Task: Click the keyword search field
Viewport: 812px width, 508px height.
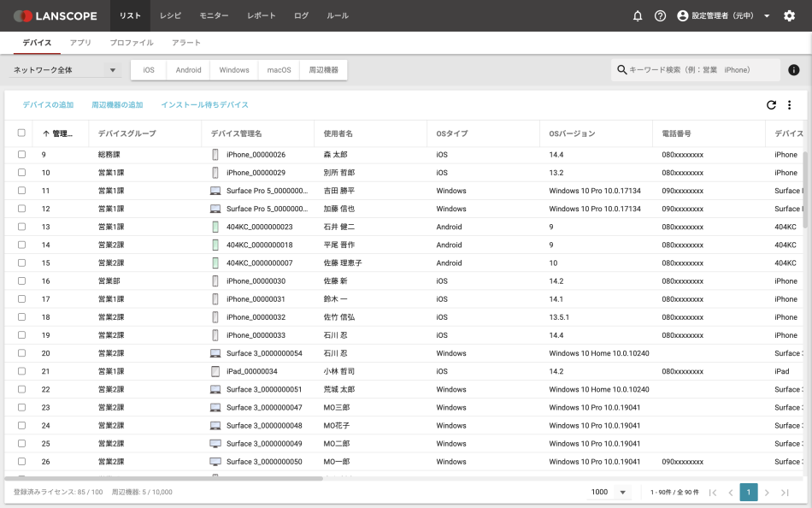Action: coord(701,70)
